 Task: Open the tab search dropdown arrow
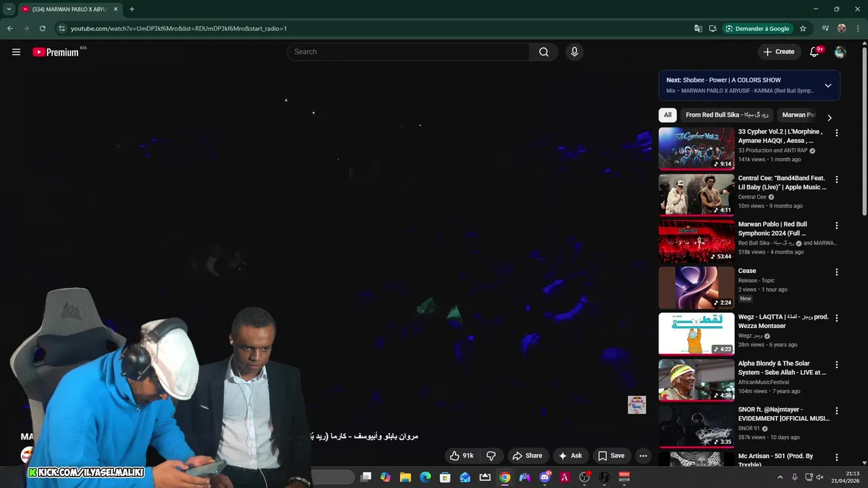coord(9,9)
